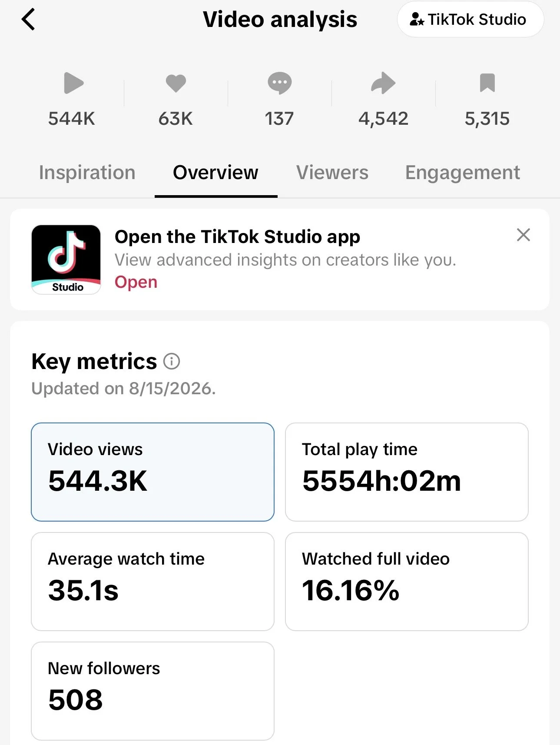Select the Average watch time card
The image size is (560, 745).
coord(152,582)
